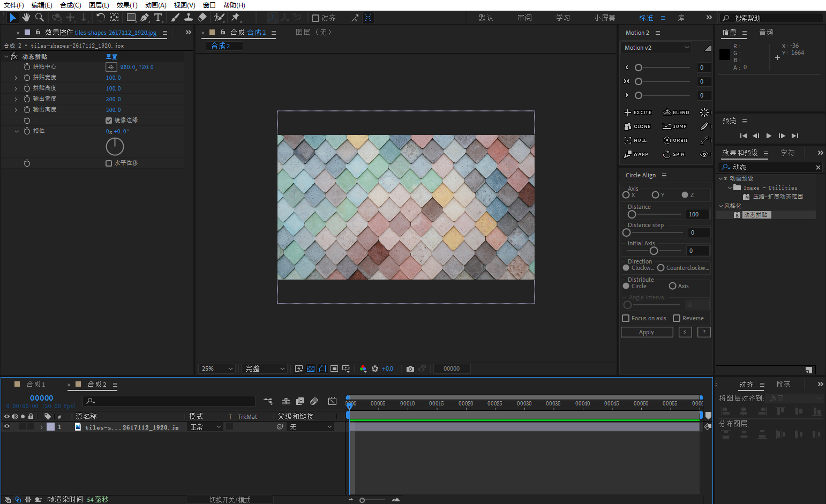Open the 正常 blend mode dropdown
Image resolution: width=826 pixels, height=504 pixels.
pos(206,427)
